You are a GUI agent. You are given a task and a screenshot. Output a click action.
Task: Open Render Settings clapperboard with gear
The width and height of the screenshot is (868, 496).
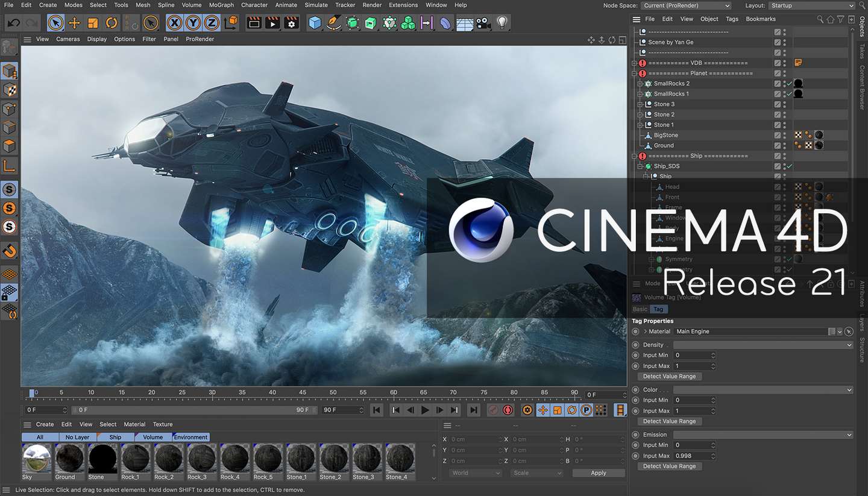coord(292,24)
